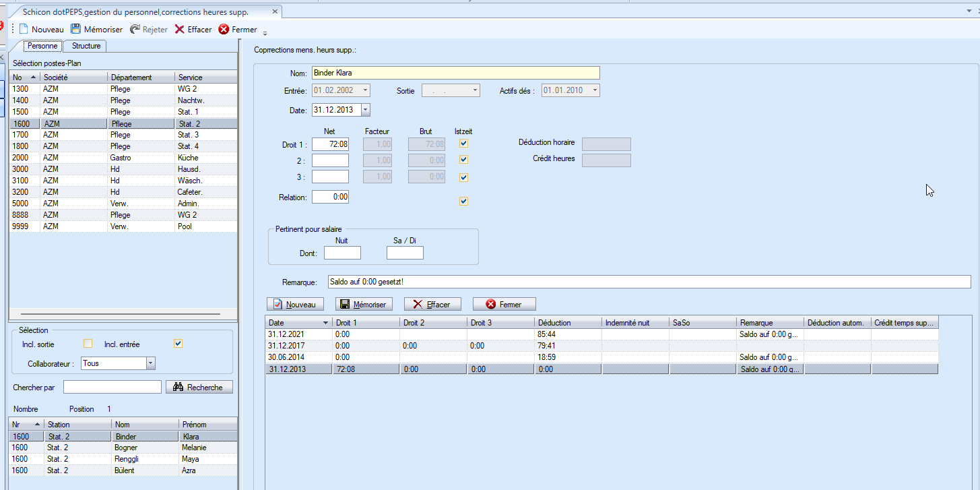
Task: Click the red X Effacer toolbar icon
Action: (x=179, y=30)
